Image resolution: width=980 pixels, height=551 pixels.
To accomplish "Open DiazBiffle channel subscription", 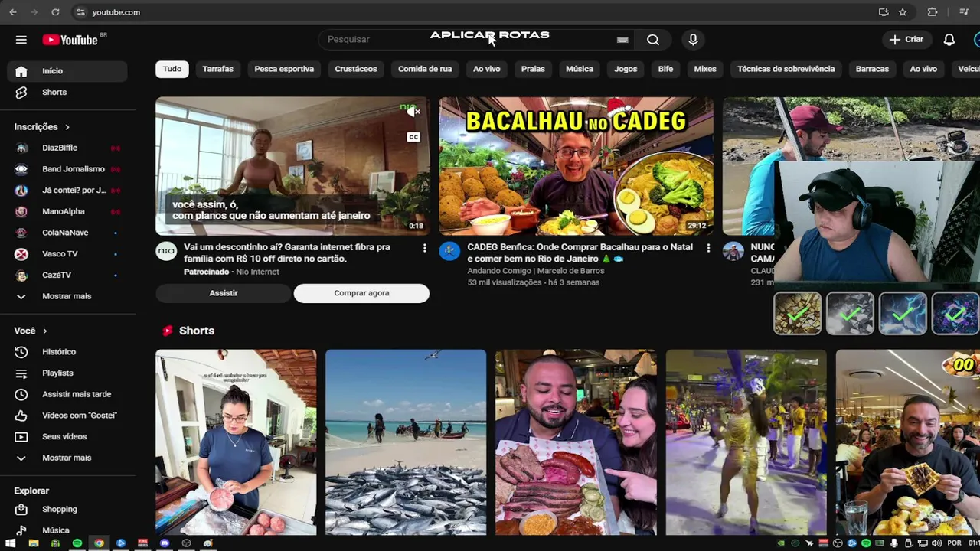I will (67, 148).
